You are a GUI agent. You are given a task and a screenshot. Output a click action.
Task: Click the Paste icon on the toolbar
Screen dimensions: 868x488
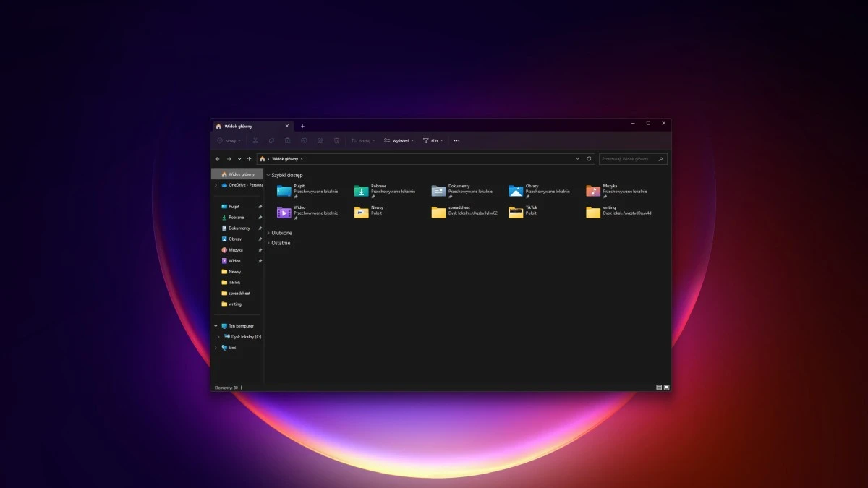pyautogui.click(x=288, y=140)
